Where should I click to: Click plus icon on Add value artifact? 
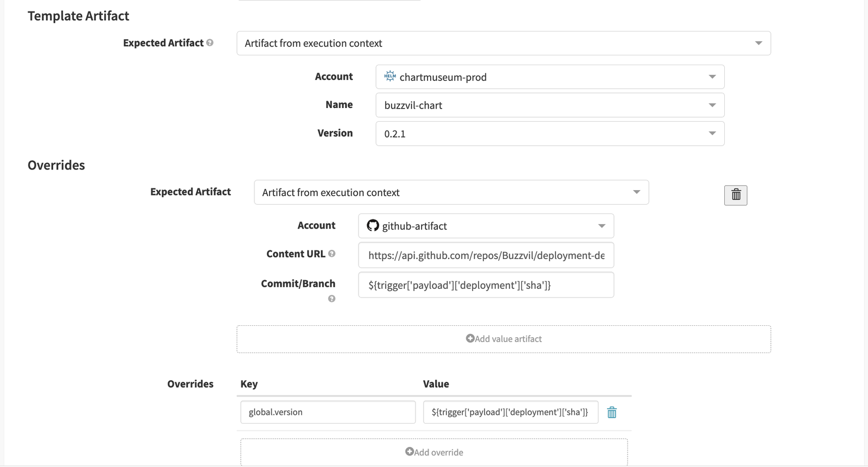pyautogui.click(x=470, y=338)
